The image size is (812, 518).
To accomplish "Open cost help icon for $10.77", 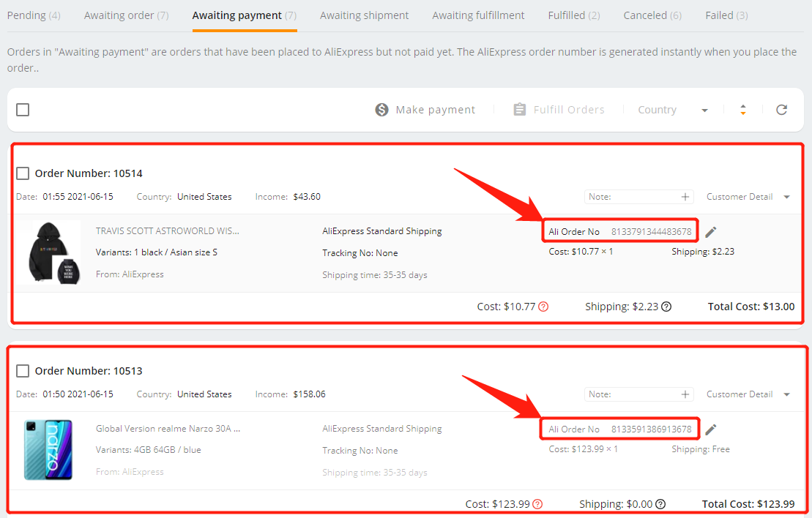I will [543, 307].
